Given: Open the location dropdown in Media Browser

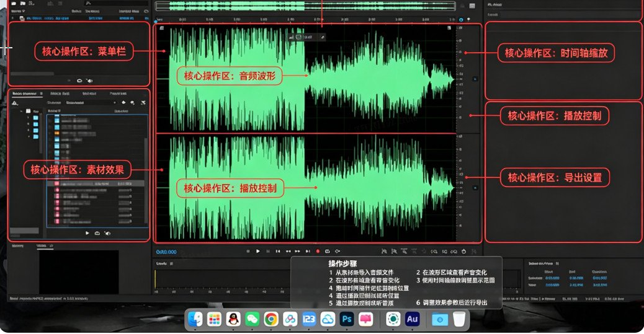Looking at the screenshot, I should pos(91,103).
